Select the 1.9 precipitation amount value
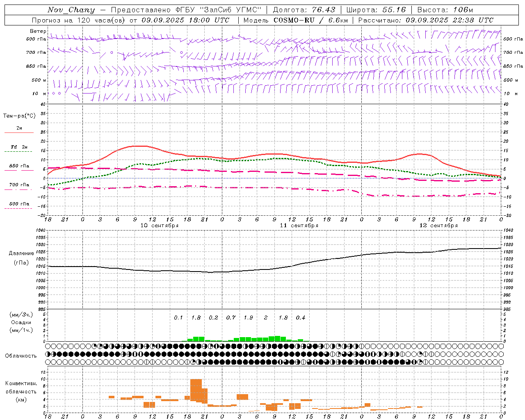This screenshot has width=525, height=420. tap(248, 317)
